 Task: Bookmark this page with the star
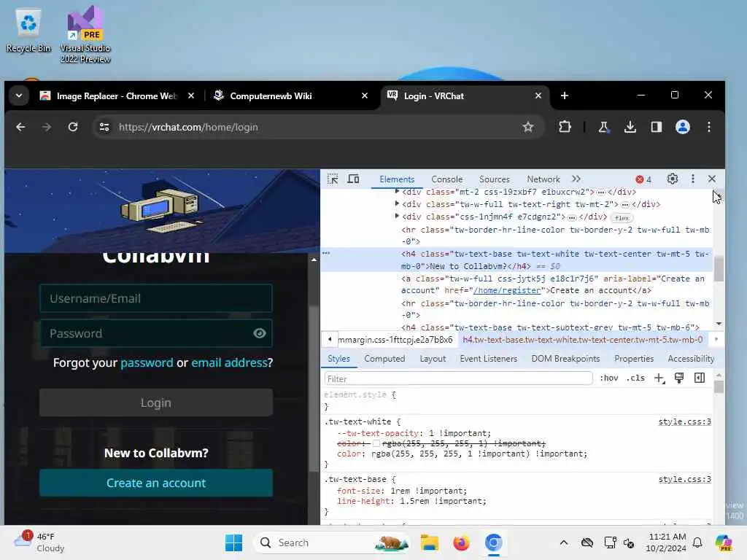528,127
